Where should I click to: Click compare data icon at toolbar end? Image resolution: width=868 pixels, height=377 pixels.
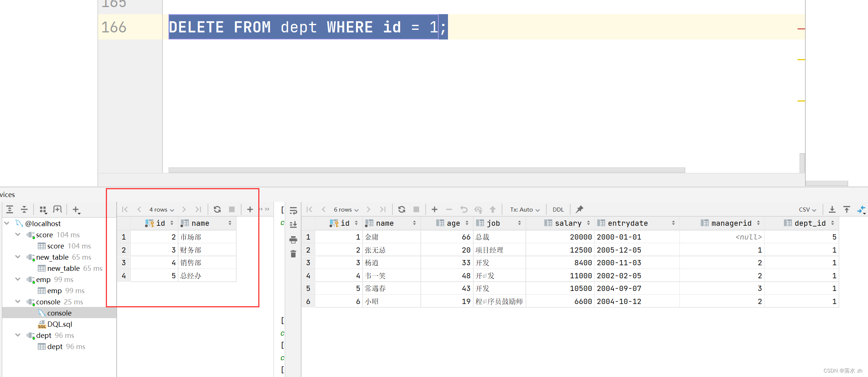coord(861,210)
